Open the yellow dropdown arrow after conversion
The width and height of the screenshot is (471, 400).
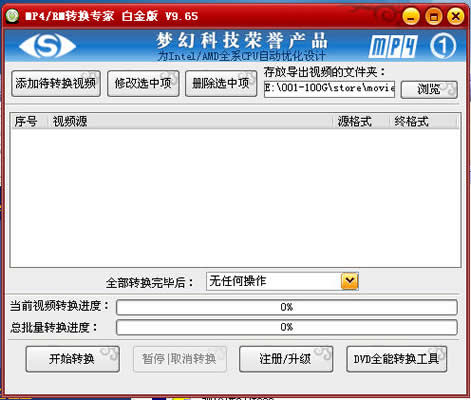pos(349,281)
